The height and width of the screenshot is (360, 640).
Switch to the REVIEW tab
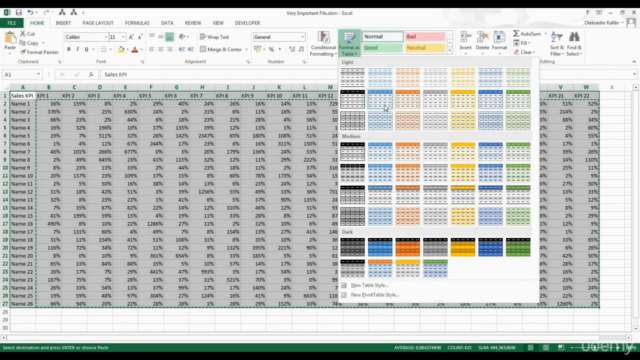point(193,23)
